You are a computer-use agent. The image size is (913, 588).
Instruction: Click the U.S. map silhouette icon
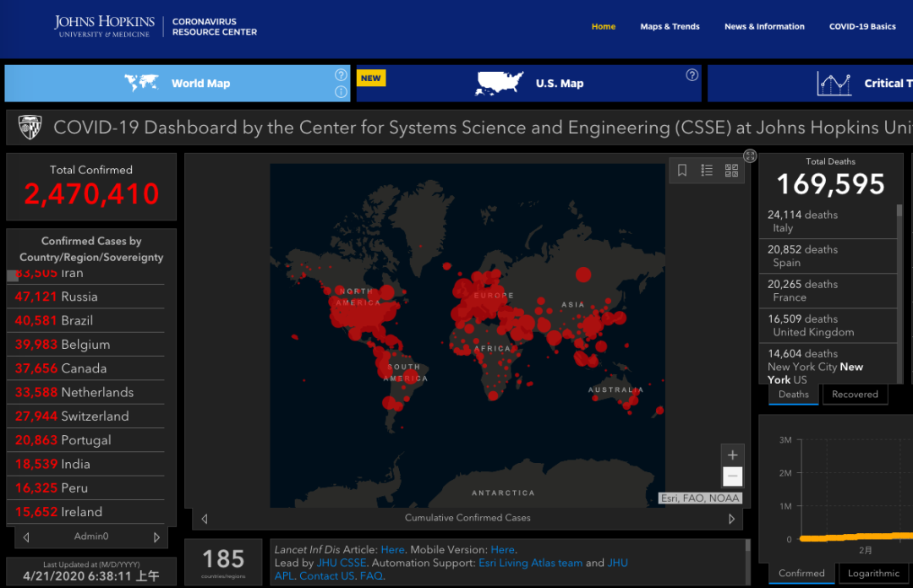(x=500, y=83)
